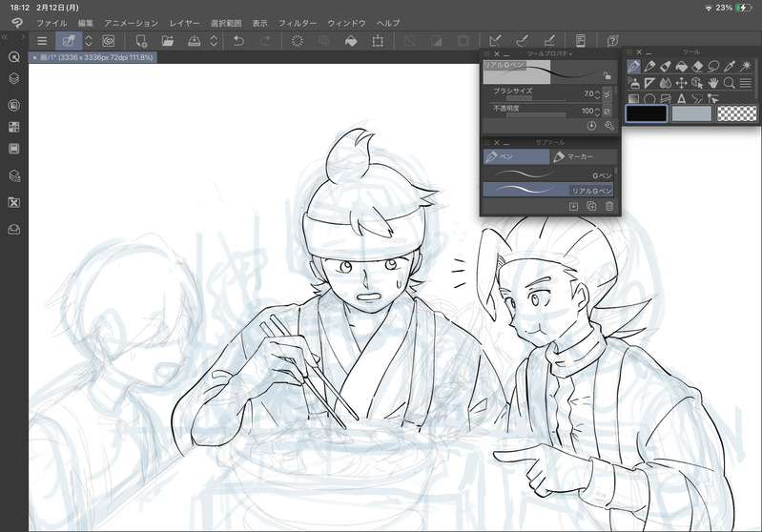Image resolution: width=762 pixels, height=532 pixels.
Task: Open the Material palette box icon
Action: coord(14,230)
